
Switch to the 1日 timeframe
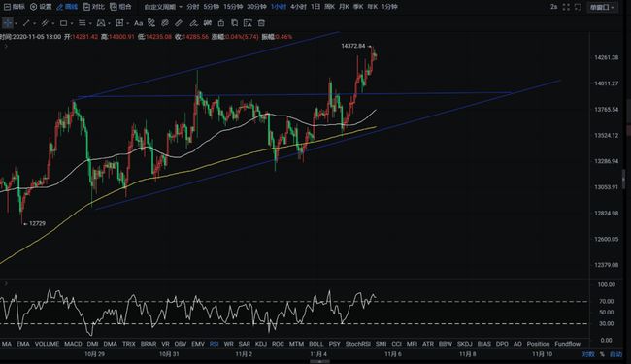click(315, 7)
